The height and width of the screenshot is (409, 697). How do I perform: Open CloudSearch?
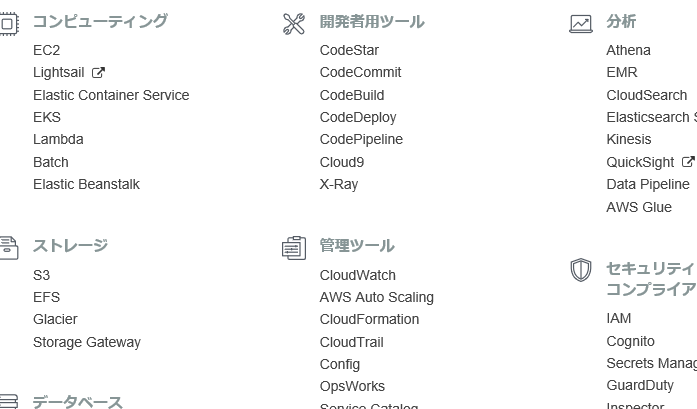(647, 95)
